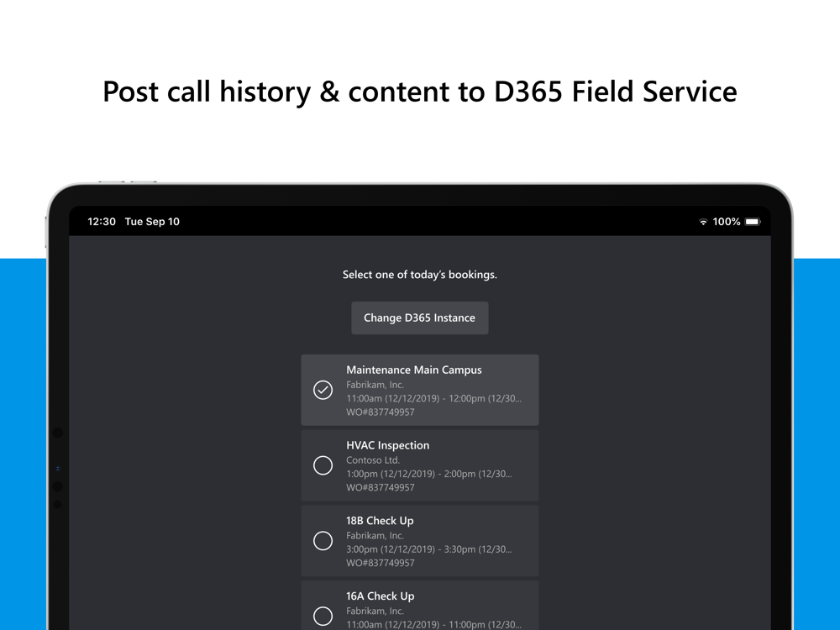The width and height of the screenshot is (840, 630).
Task: Choose the 16A Check Up booking title
Action: (x=381, y=596)
